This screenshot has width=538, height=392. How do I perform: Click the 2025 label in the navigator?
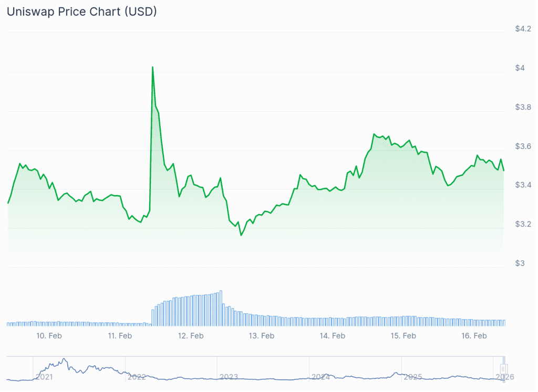(412, 376)
